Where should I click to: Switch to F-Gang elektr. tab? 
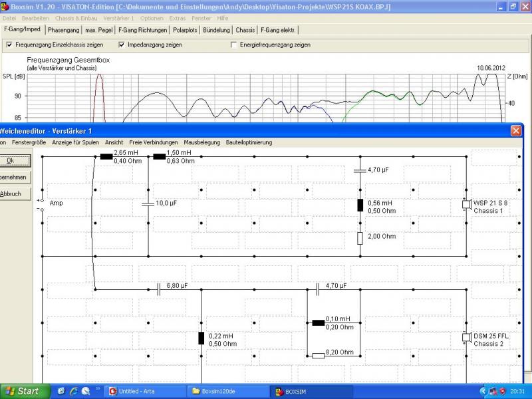coord(278,30)
